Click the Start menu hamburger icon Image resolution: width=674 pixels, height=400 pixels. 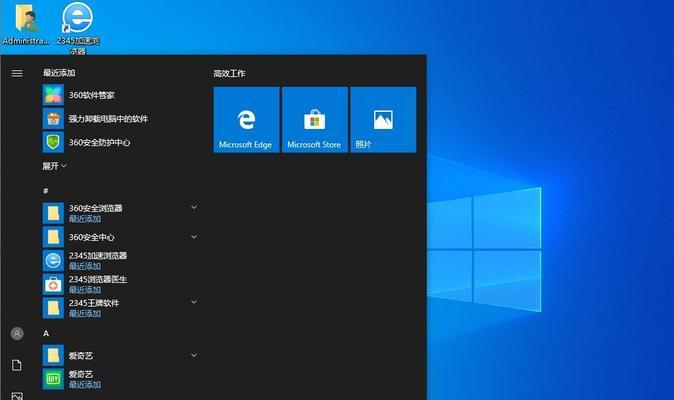(x=17, y=73)
